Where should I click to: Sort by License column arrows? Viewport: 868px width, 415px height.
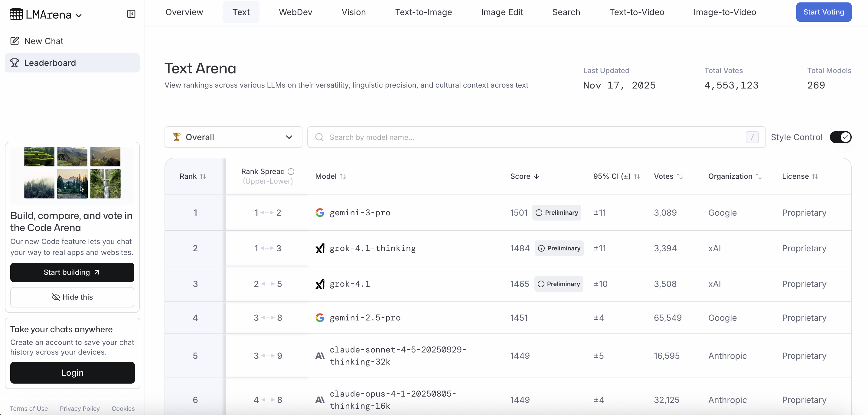[815, 176]
